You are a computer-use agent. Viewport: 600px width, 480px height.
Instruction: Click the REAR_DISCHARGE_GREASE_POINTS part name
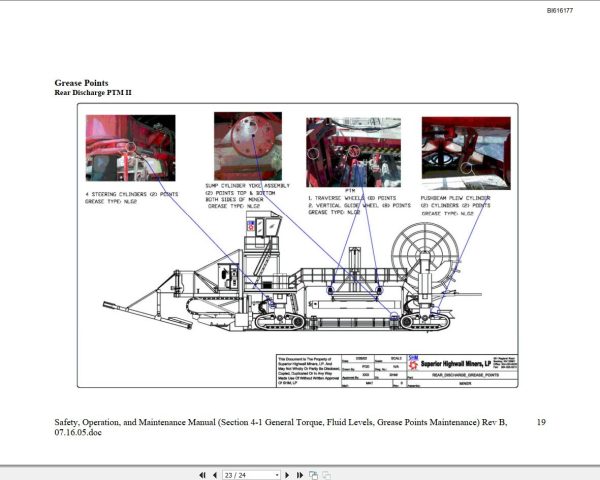[x=465, y=375]
